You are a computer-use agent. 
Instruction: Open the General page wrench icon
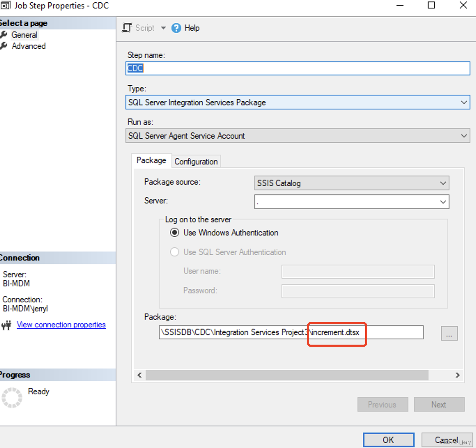(4, 34)
